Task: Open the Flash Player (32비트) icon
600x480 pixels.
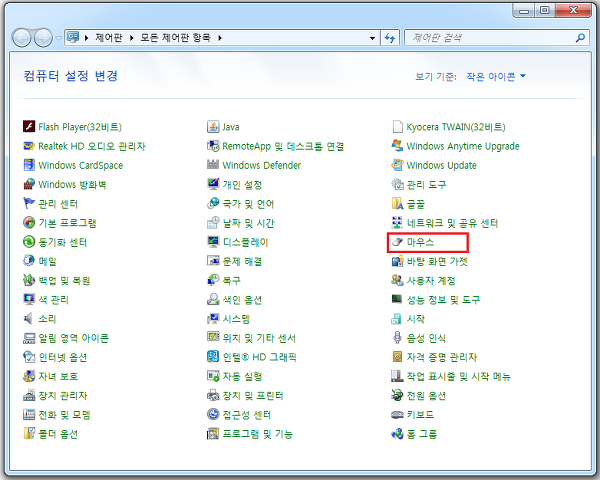Action: 29,126
